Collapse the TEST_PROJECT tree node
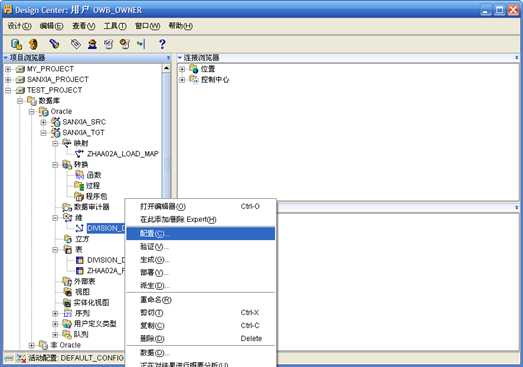Screen dimensions: 523x367 (x=8, y=90)
